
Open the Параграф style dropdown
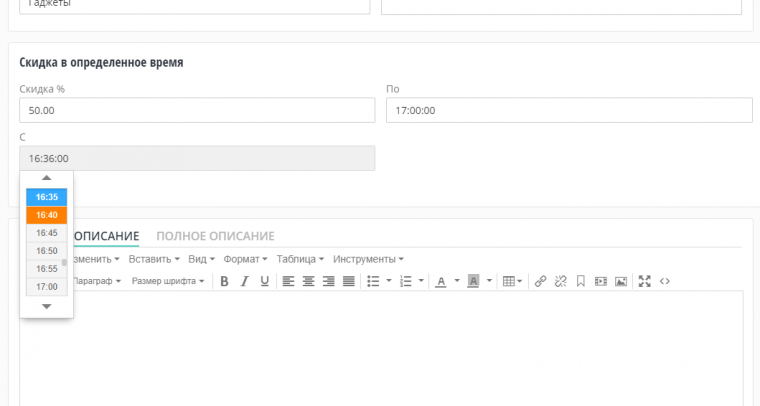coord(97,281)
